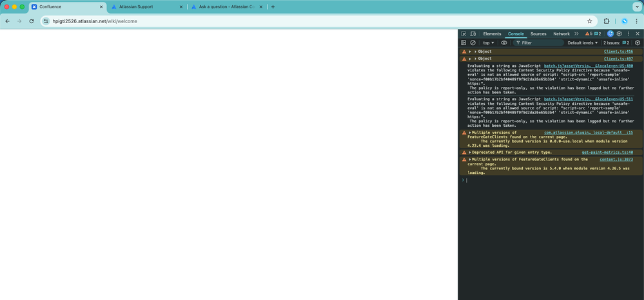Switch to the Console tab

pyautogui.click(x=516, y=33)
